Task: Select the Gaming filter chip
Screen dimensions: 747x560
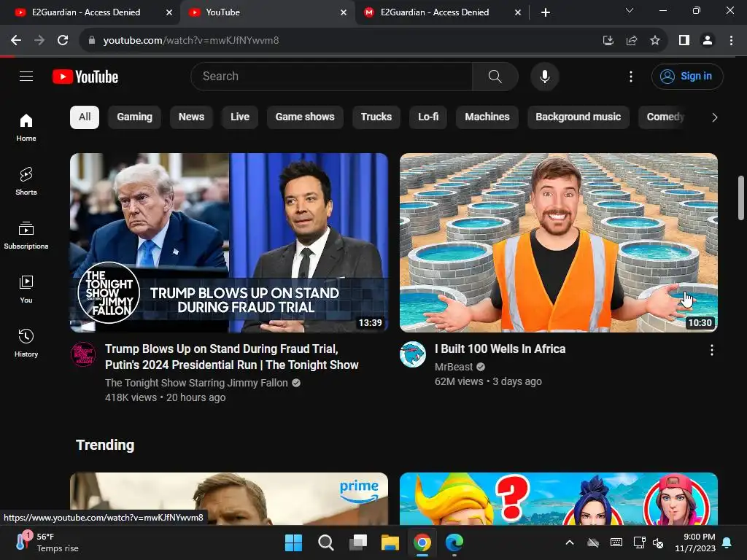Action: pyautogui.click(x=134, y=117)
